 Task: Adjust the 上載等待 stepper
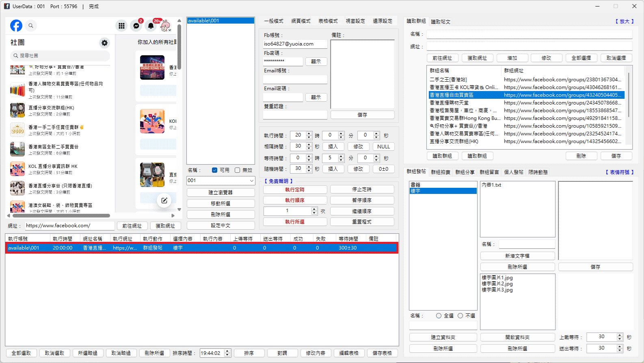[x=620, y=337]
